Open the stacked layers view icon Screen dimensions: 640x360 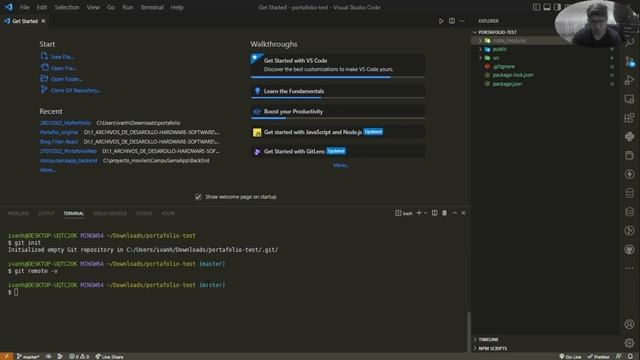click(x=629, y=211)
